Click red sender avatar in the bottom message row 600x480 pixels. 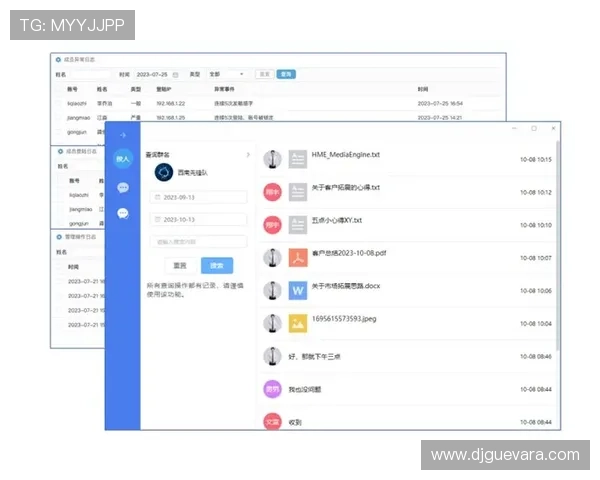coord(272,421)
